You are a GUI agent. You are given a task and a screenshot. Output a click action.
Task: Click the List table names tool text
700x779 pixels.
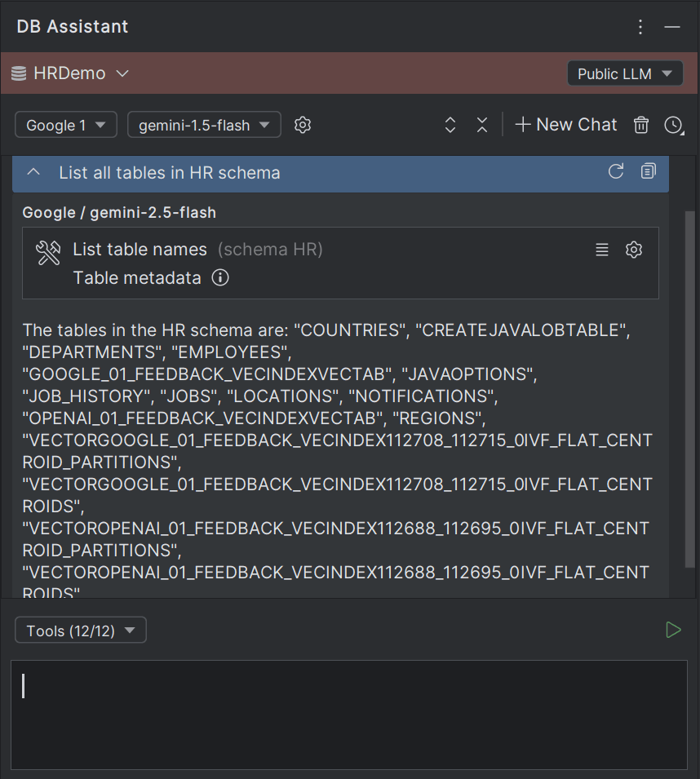click(x=140, y=250)
